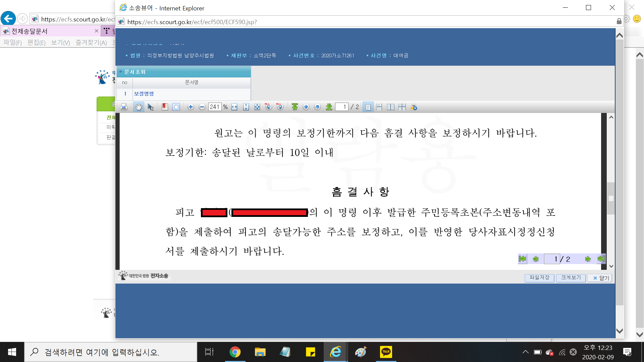Rotate all pages counterclockwise
This screenshot has height=362, width=644.
pos(268,107)
